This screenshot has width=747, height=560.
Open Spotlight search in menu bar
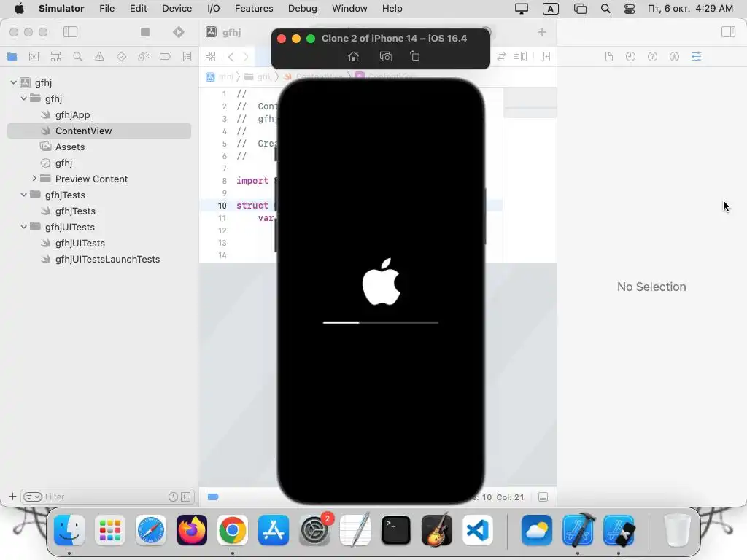pos(605,9)
